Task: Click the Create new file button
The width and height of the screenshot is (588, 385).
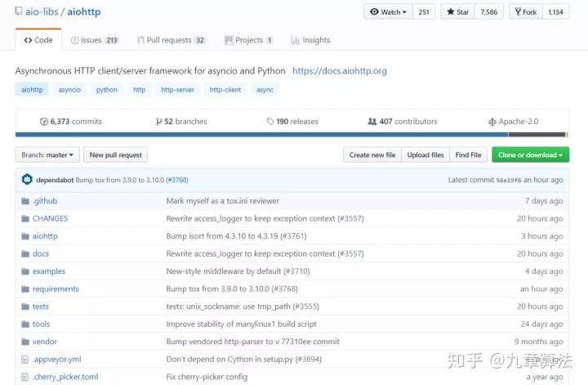Action: (372, 155)
